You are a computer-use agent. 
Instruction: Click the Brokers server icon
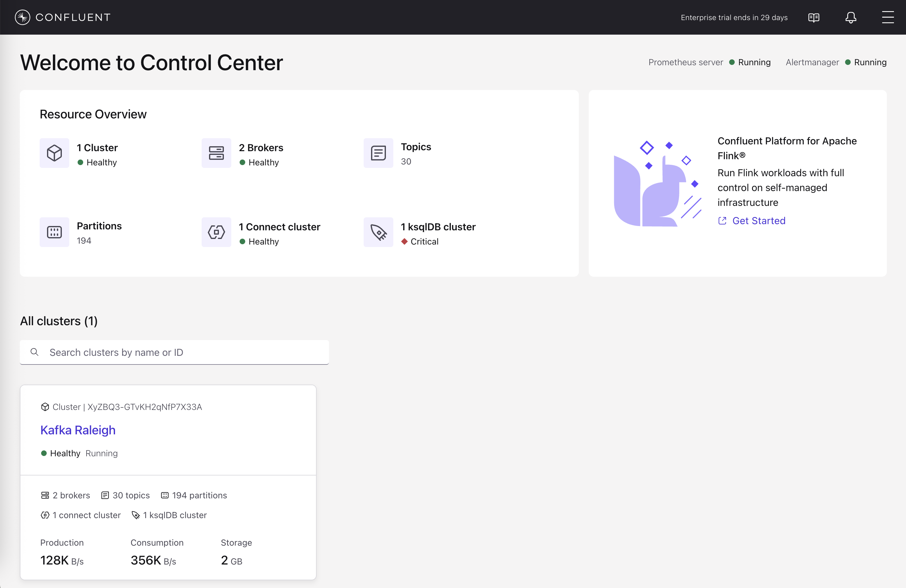point(216,153)
